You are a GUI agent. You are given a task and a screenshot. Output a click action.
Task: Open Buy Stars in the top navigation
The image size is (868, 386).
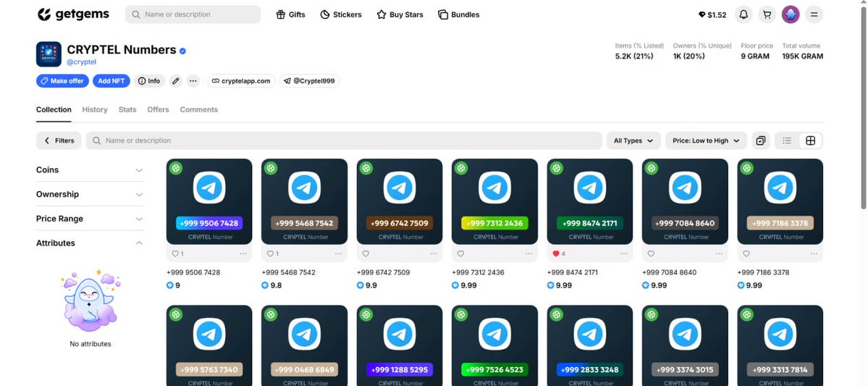(x=400, y=14)
